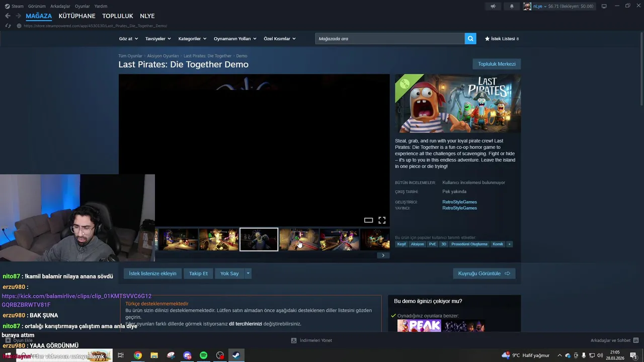Open the taskbar clock showing 21:05
This screenshot has width=644, height=362.
(x=615, y=355)
